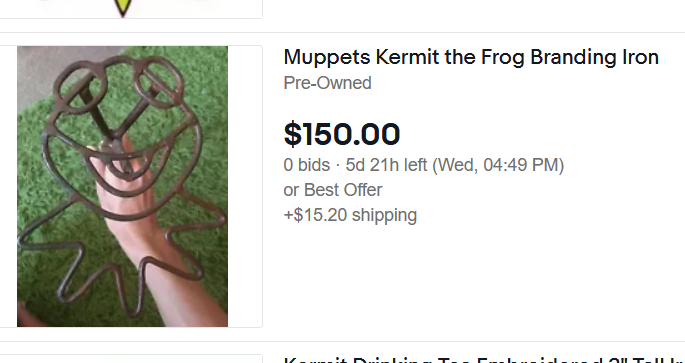Open the Muppets Kermit Branding Iron listing title
Image resolution: width=685 pixels, height=363 pixels.
click(471, 57)
